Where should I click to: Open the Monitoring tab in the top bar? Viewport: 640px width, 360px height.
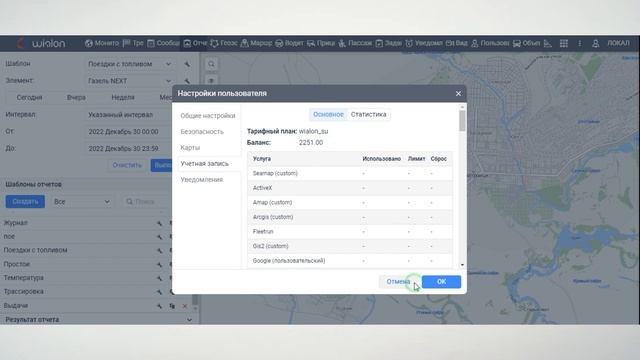tap(102, 43)
